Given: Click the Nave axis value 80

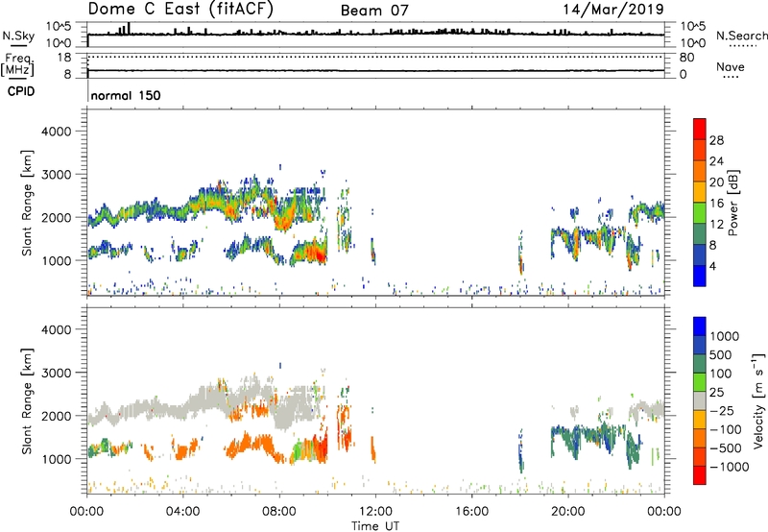Looking at the screenshot, I should pyautogui.click(x=686, y=58).
